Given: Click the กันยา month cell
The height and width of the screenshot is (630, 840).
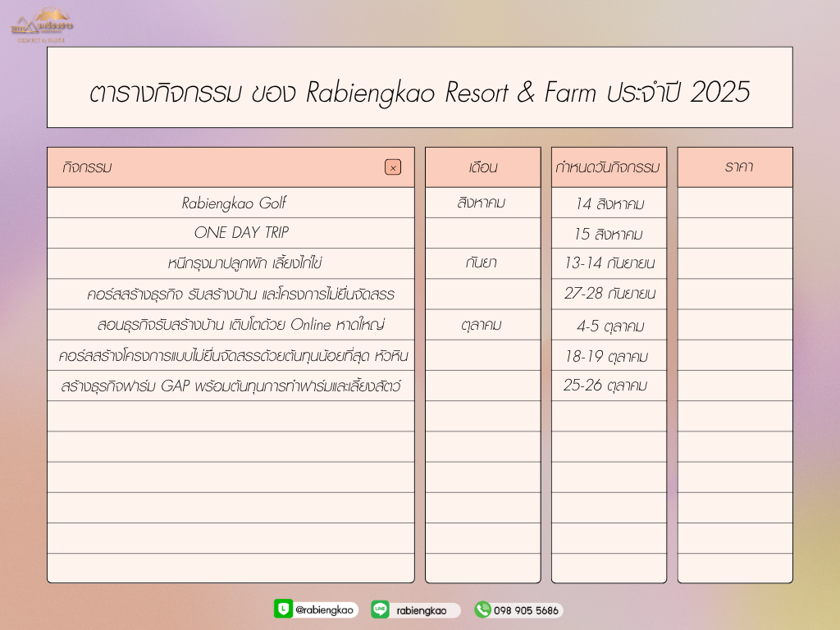Looking at the screenshot, I should click(x=482, y=263).
